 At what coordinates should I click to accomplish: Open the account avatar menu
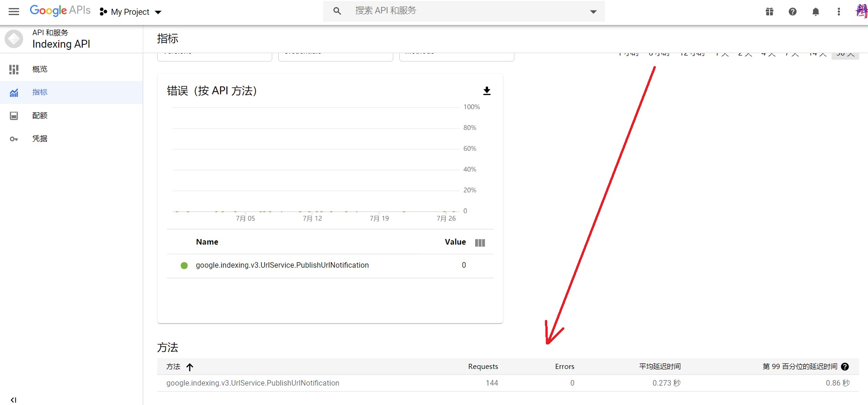click(861, 11)
